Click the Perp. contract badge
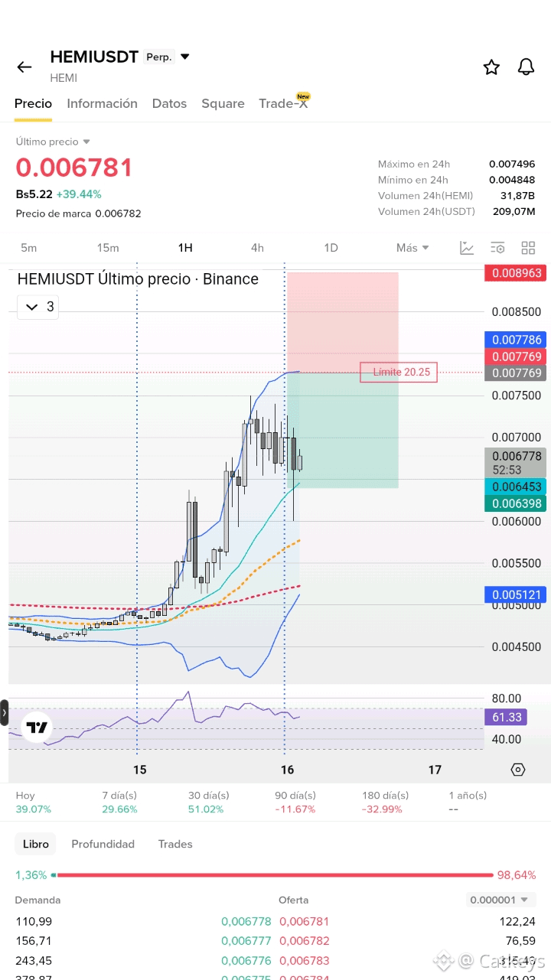This screenshot has height=980, width=551. click(x=159, y=57)
